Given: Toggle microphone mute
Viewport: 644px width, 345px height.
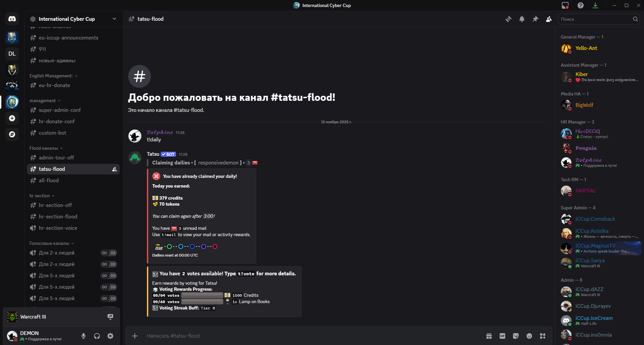Looking at the screenshot, I should point(84,336).
